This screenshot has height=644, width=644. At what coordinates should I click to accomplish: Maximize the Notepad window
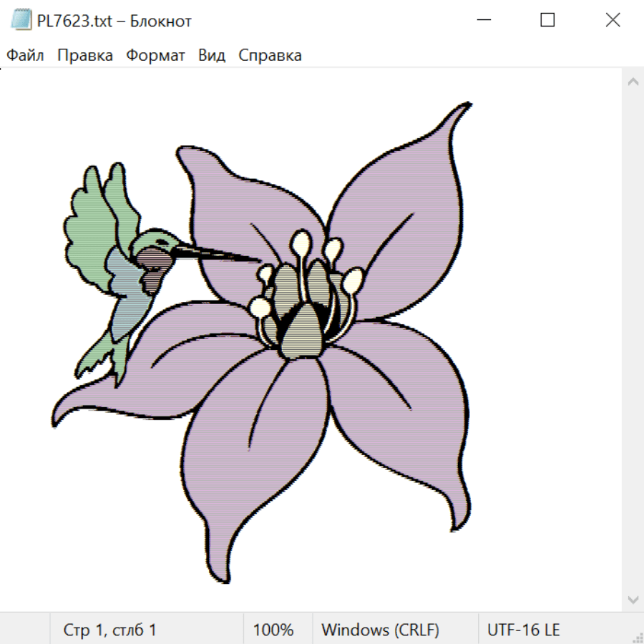pos(547,21)
